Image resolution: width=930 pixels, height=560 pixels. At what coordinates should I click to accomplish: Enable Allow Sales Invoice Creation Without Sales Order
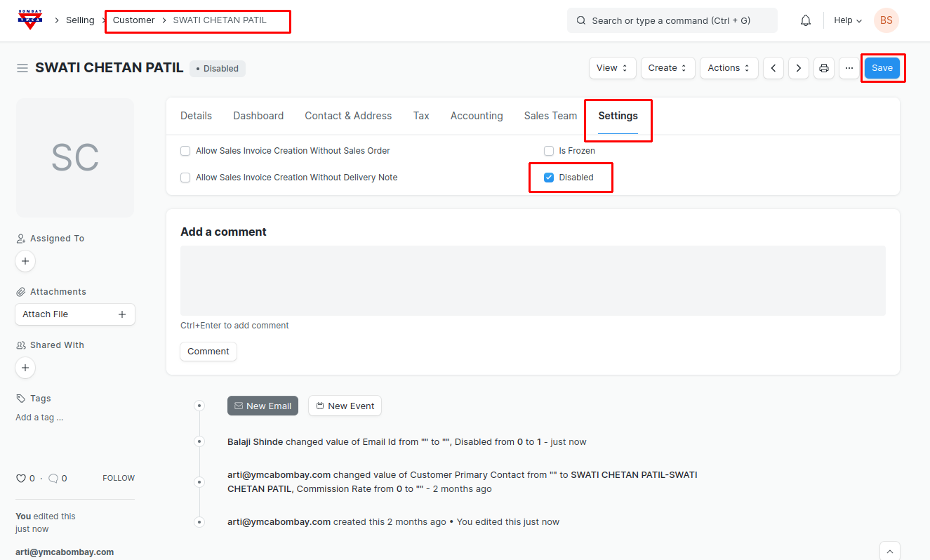(185, 151)
